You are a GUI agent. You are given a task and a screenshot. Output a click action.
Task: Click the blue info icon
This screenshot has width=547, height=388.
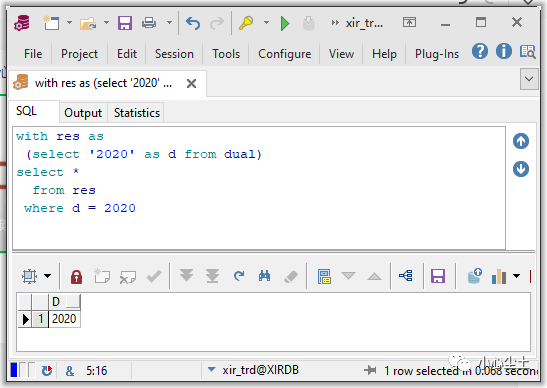coord(504,51)
